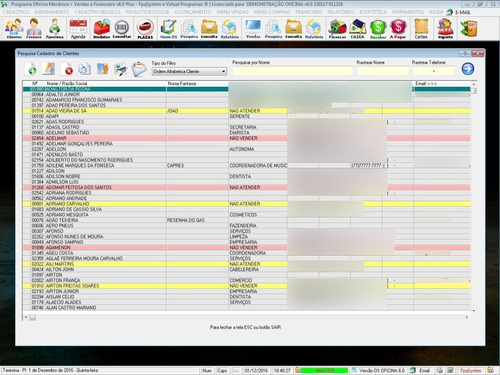Click the Rastrear Nome field
The height and width of the screenshot is (375, 500).
coord(382,71)
